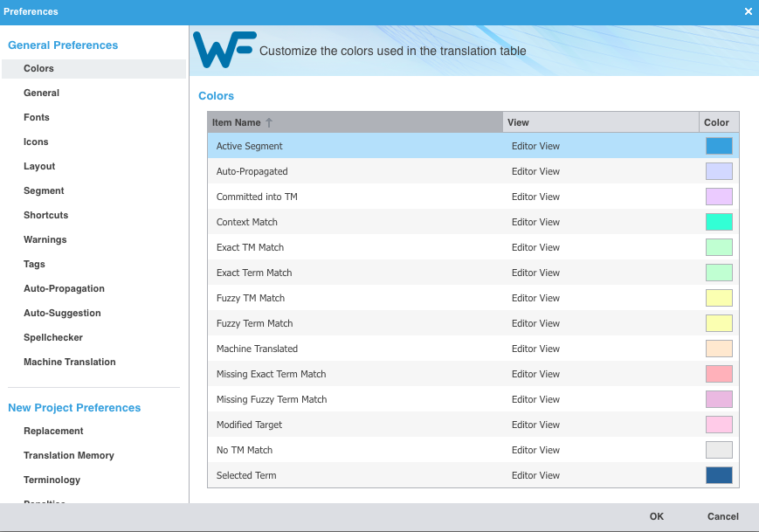This screenshot has width=759, height=532.
Task: Click the New Project Preferences heading
Action: pos(74,408)
